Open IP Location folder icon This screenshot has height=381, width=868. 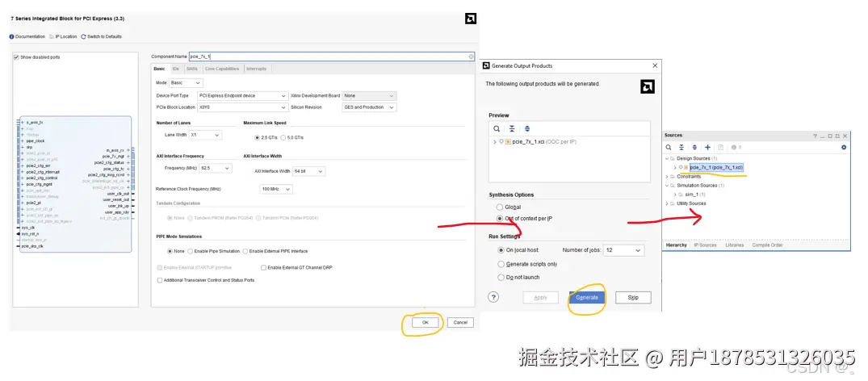click(52, 36)
